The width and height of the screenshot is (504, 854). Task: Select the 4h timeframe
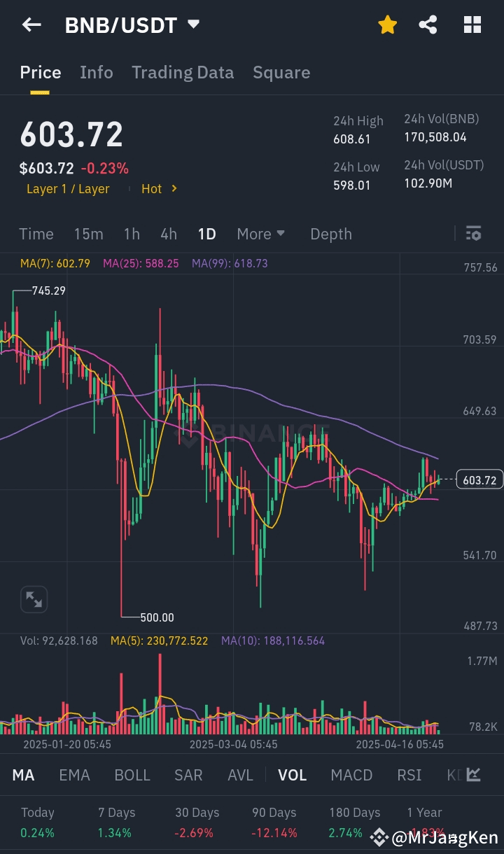(x=169, y=234)
